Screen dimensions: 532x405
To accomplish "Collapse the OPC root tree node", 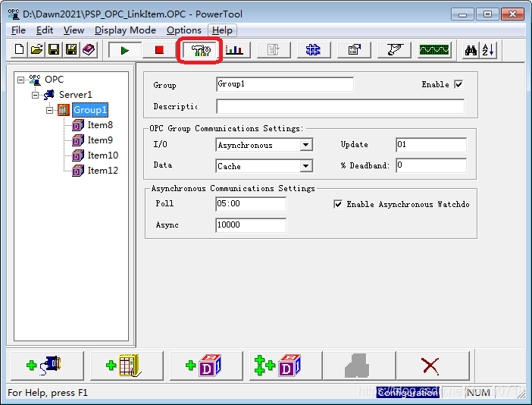I will coord(20,80).
